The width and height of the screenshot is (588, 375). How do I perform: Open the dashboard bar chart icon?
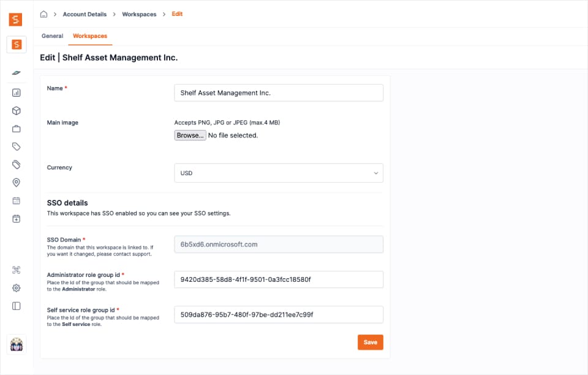tap(16, 93)
